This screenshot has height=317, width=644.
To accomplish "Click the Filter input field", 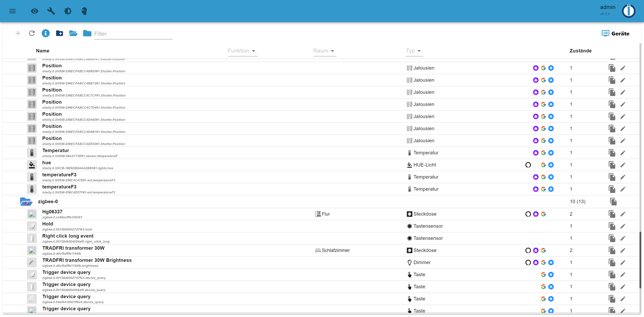I will [133, 34].
